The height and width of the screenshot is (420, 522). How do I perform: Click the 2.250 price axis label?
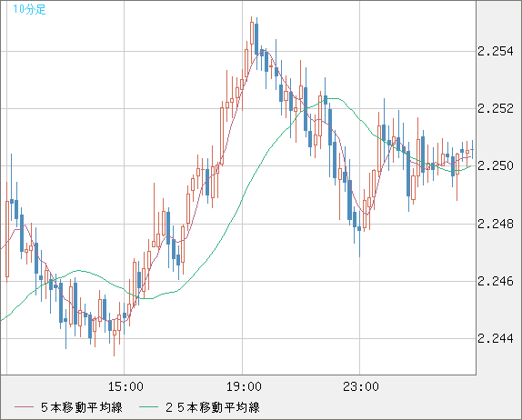[x=496, y=165]
